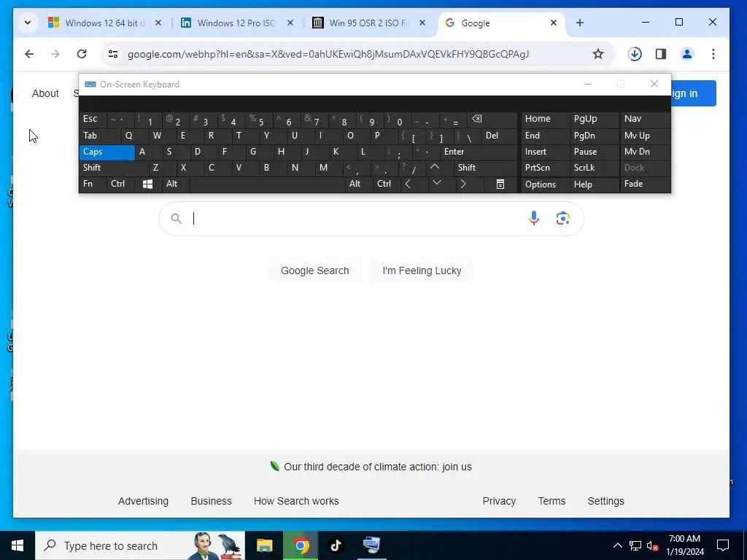Click the Chrome address bar URL
This screenshot has height=560, width=747.
(328, 54)
